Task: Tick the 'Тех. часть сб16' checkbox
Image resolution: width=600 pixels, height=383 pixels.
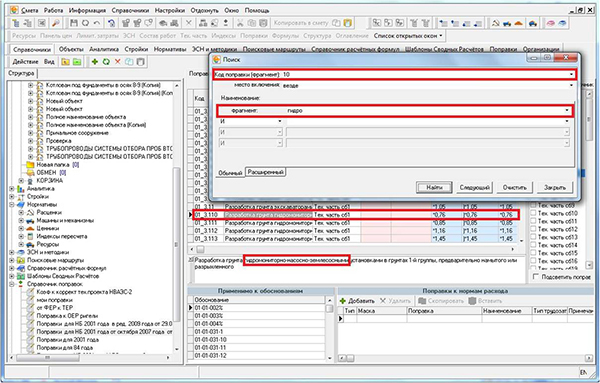Action: pos(533,261)
